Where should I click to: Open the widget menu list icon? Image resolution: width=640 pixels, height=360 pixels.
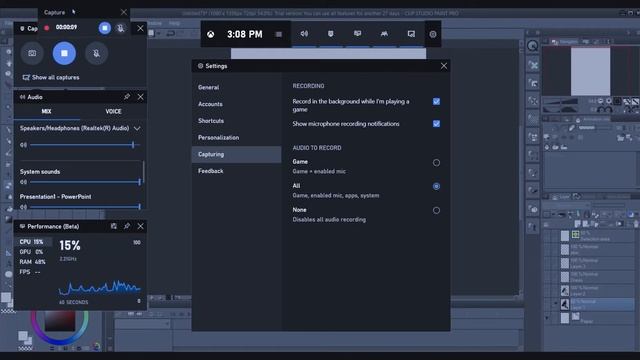coord(279,34)
